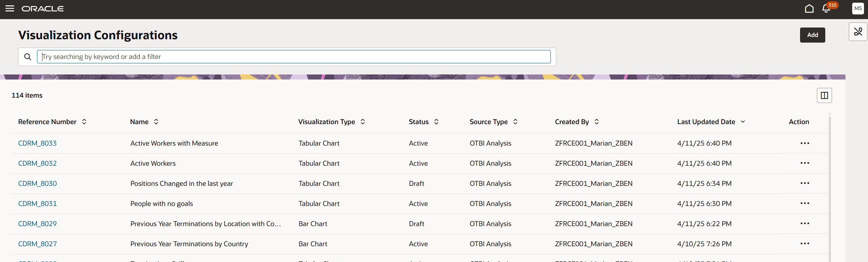Open actions menu for People with no goals
The height and width of the screenshot is (262, 868).
[805, 204]
